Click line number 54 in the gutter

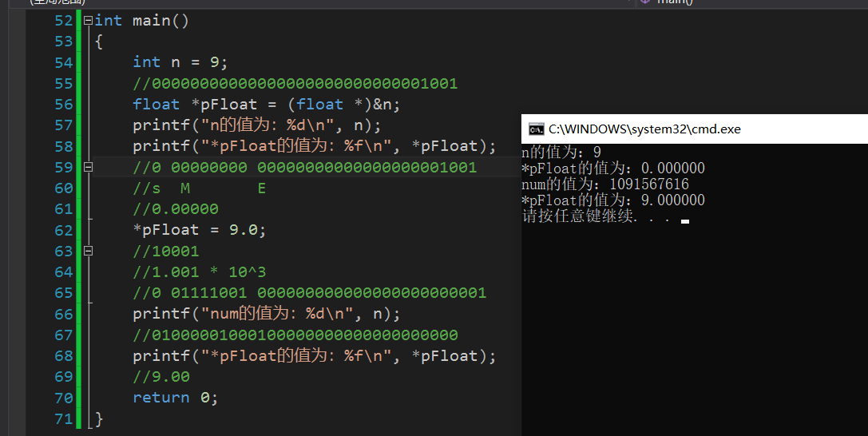tap(64, 62)
